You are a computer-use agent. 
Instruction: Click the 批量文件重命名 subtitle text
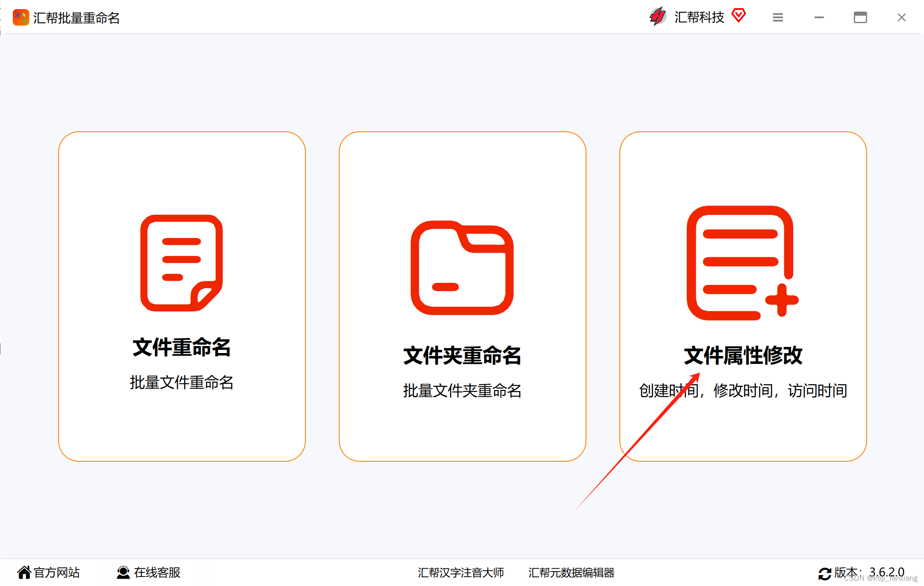tap(182, 382)
